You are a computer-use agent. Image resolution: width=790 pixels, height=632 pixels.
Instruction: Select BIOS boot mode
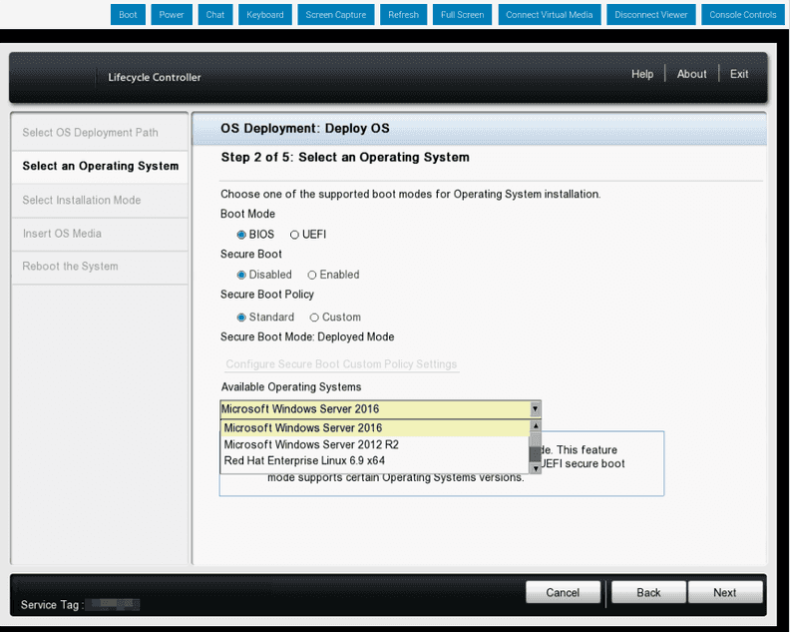click(x=241, y=235)
